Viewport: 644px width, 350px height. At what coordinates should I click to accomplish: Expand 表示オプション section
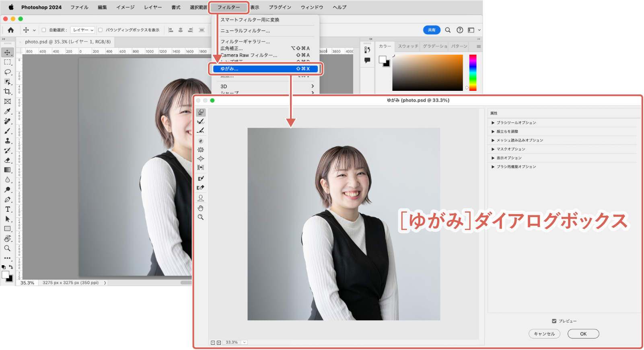[x=493, y=158]
